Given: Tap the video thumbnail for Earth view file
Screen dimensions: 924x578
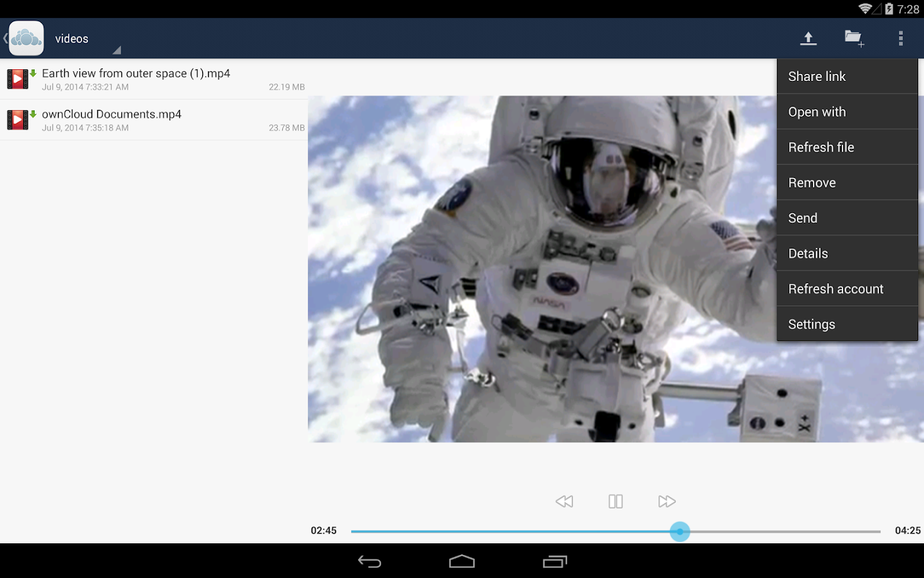Looking at the screenshot, I should (18, 78).
